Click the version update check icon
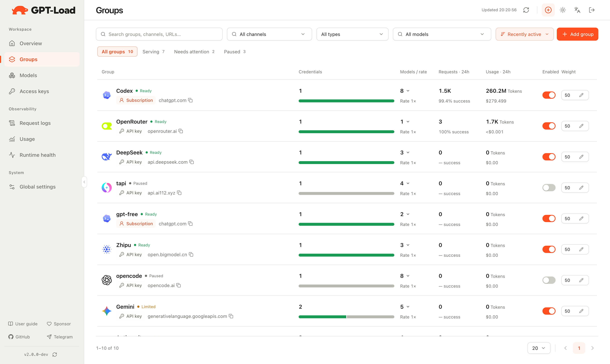610x364 pixels. coord(55,355)
